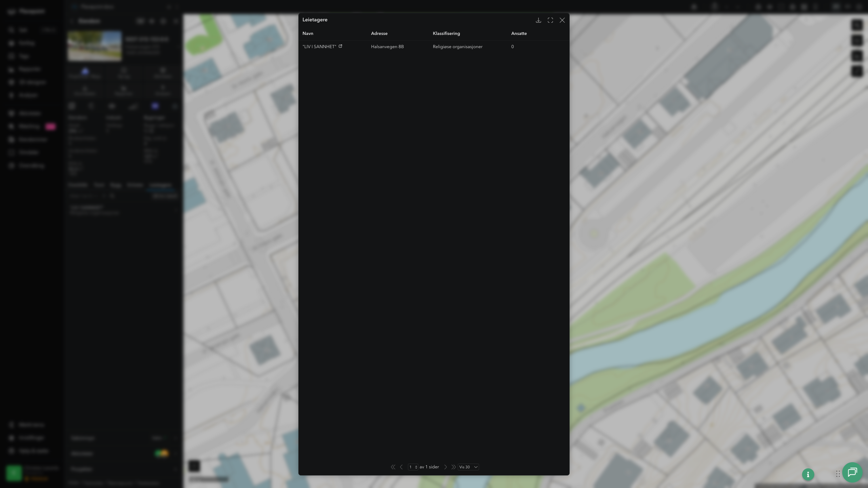Select address "Halsanvegen 8B" cell
The width and height of the screenshot is (868, 488).
click(x=387, y=47)
